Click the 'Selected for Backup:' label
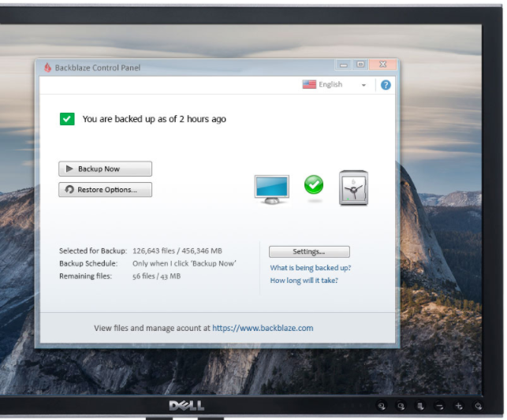 point(93,251)
